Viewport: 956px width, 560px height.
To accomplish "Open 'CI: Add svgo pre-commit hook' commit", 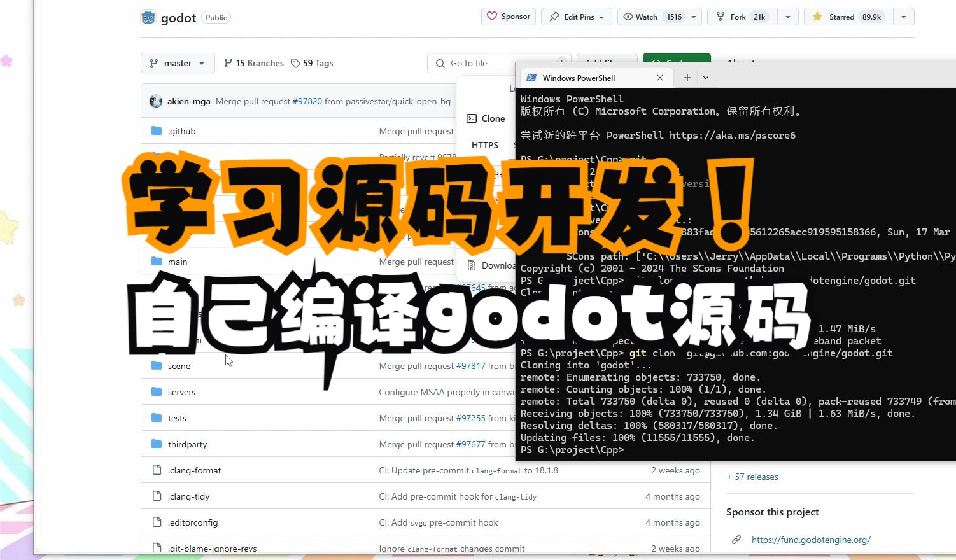I will pos(439,522).
